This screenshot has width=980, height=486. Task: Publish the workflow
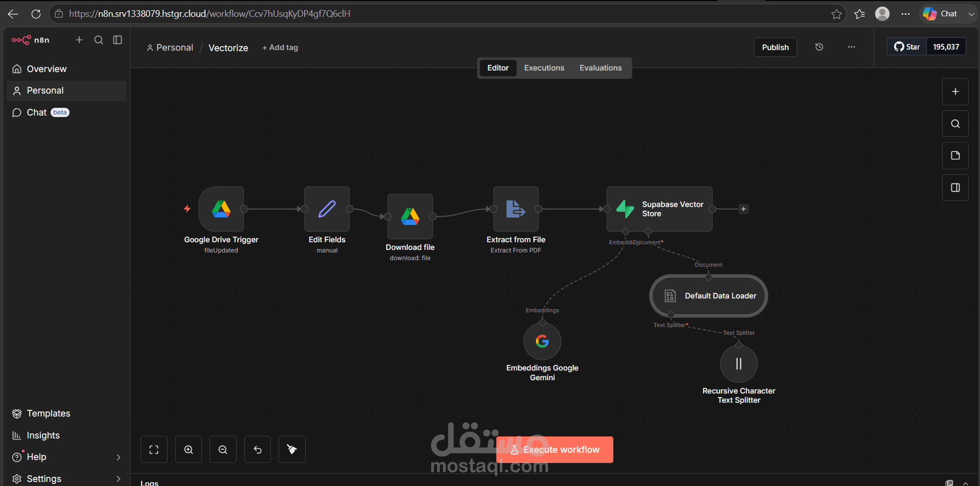point(775,47)
